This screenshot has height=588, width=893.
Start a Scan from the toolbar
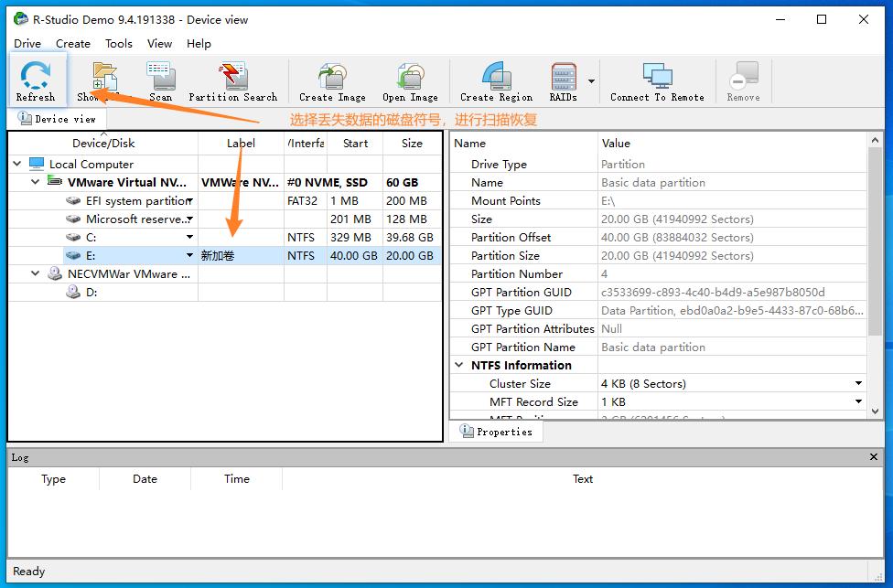(160, 80)
